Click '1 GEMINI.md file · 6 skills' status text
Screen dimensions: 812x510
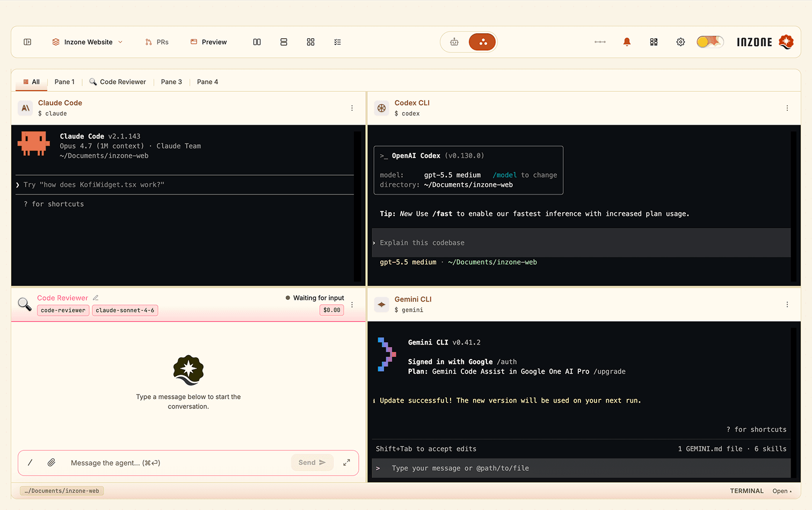pos(732,449)
